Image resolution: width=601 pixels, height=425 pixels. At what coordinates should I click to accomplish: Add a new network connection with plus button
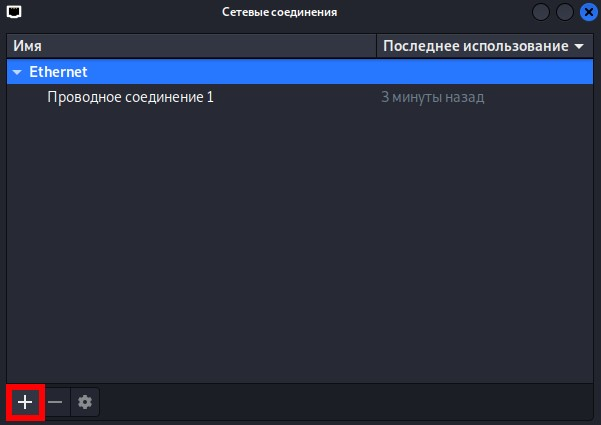[x=25, y=402]
